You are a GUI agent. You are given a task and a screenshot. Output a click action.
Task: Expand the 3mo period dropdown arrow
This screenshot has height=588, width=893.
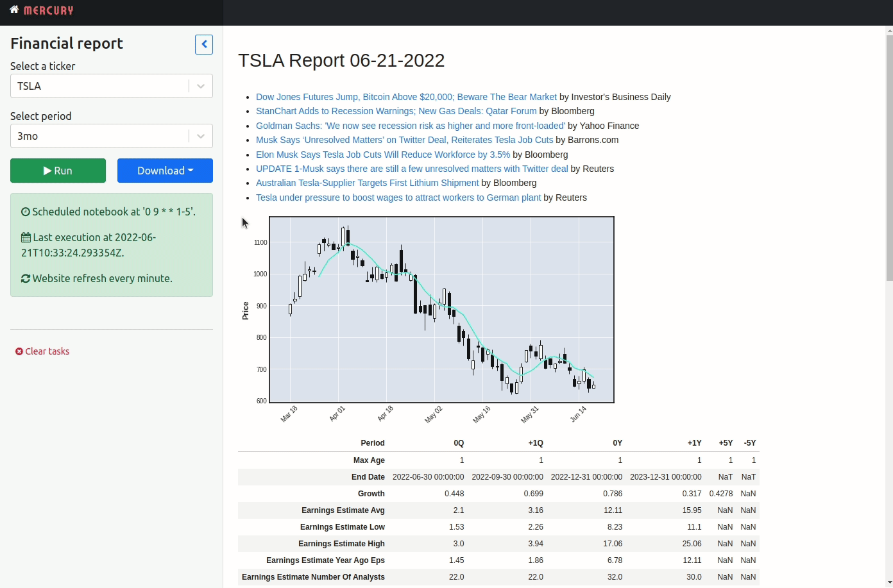[x=201, y=136]
